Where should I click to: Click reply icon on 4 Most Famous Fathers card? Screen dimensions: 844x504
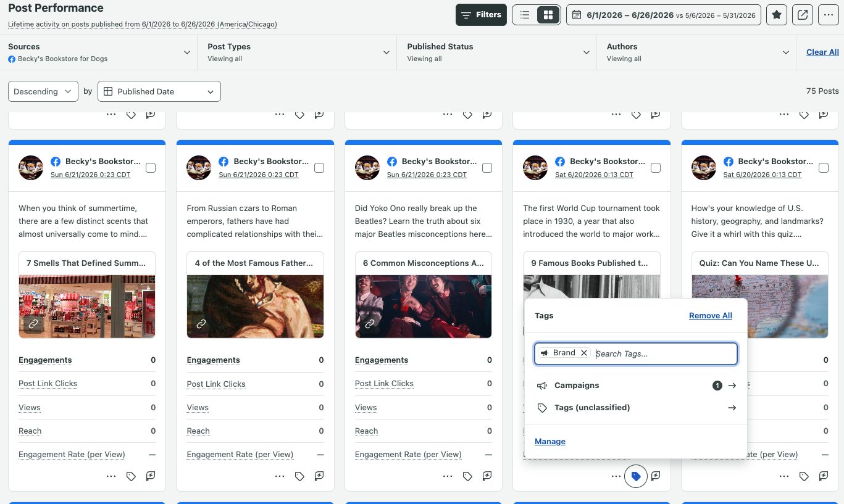(319, 476)
